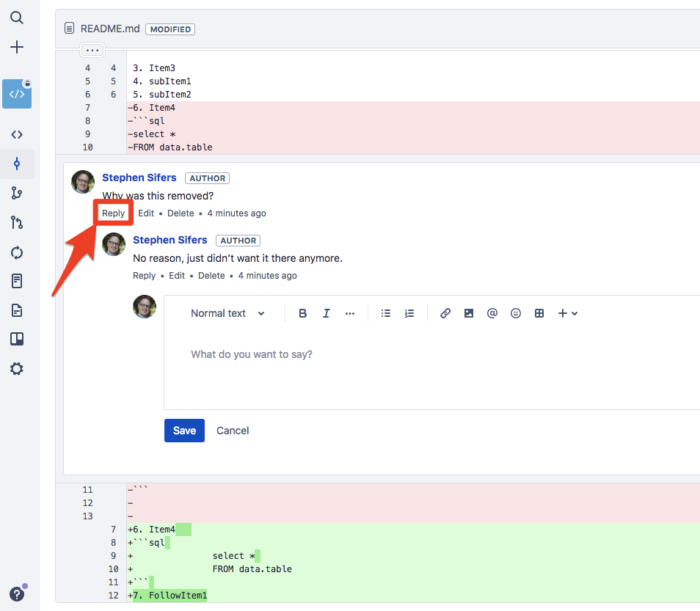Click the avatar beside the comment editor
Viewport: 700px width, 611px height.
(145, 307)
